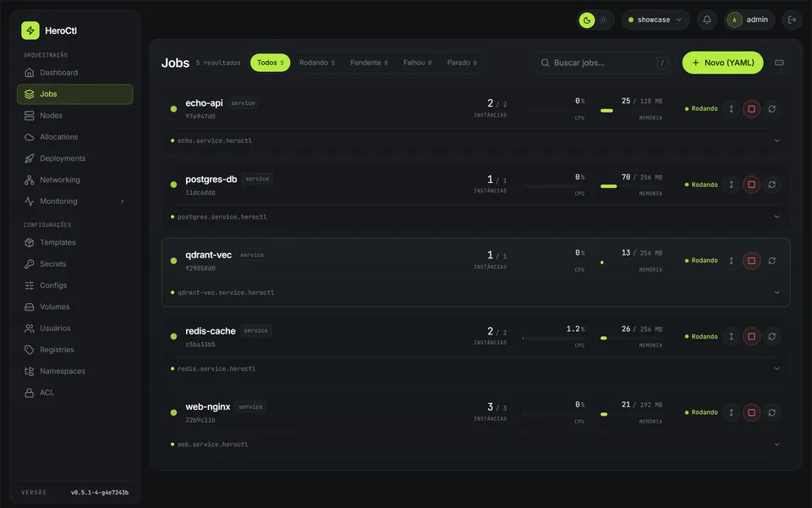This screenshot has width=812, height=508.
Task: Open the admin user menu
Action: (x=749, y=19)
